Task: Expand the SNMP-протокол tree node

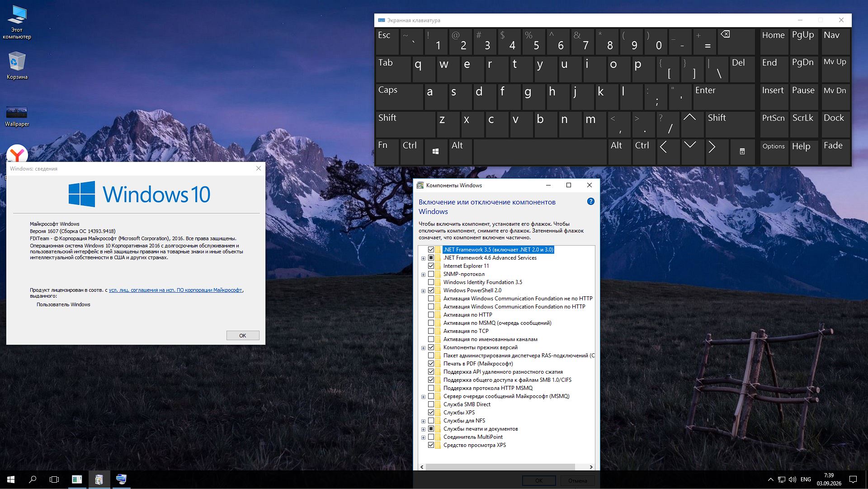Action: pos(423,275)
